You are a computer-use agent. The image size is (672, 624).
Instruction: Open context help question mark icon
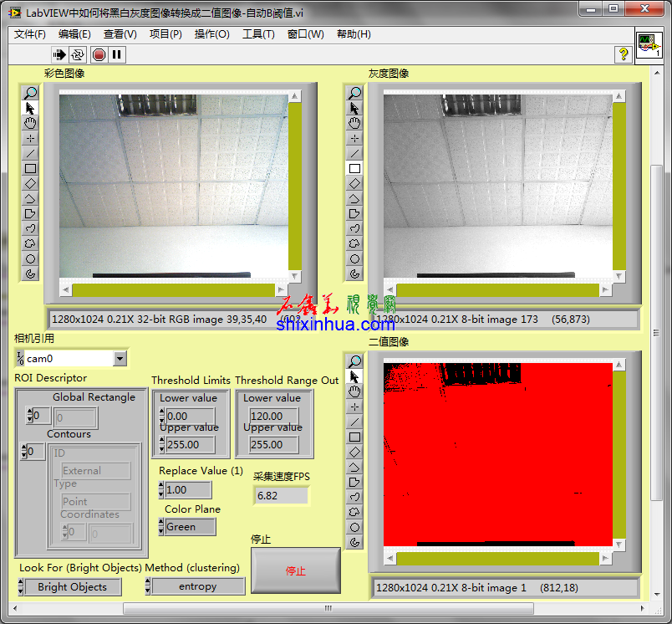[x=623, y=54]
